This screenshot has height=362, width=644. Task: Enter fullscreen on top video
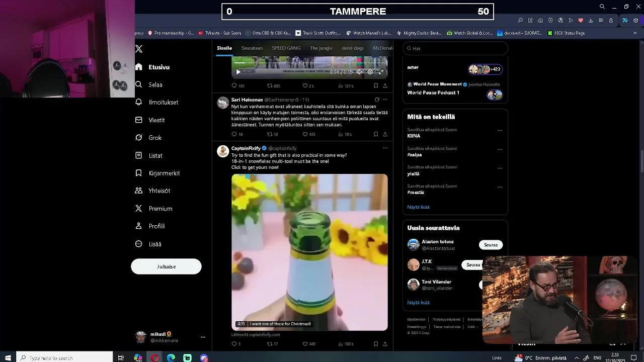381,72
